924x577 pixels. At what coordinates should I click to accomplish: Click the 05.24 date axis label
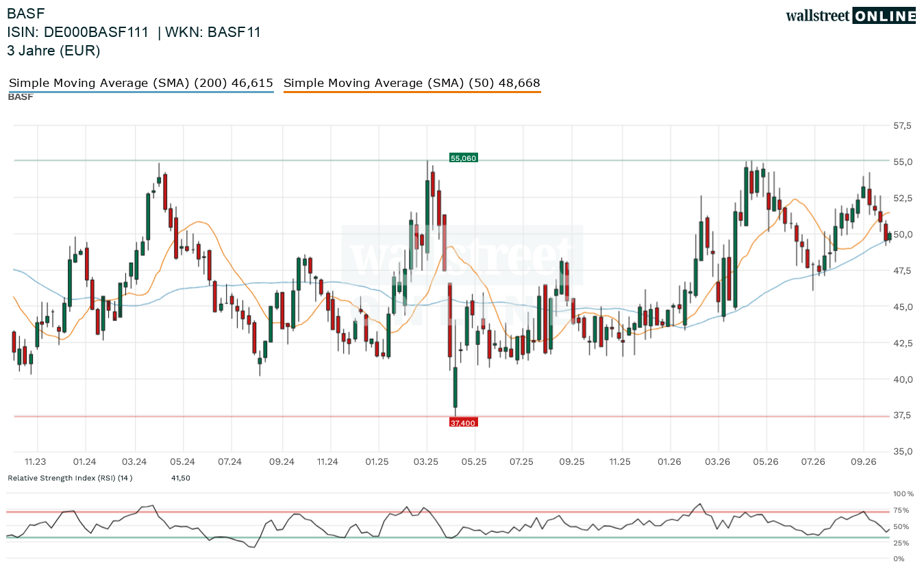pyautogui.click(x=183, y=461)
